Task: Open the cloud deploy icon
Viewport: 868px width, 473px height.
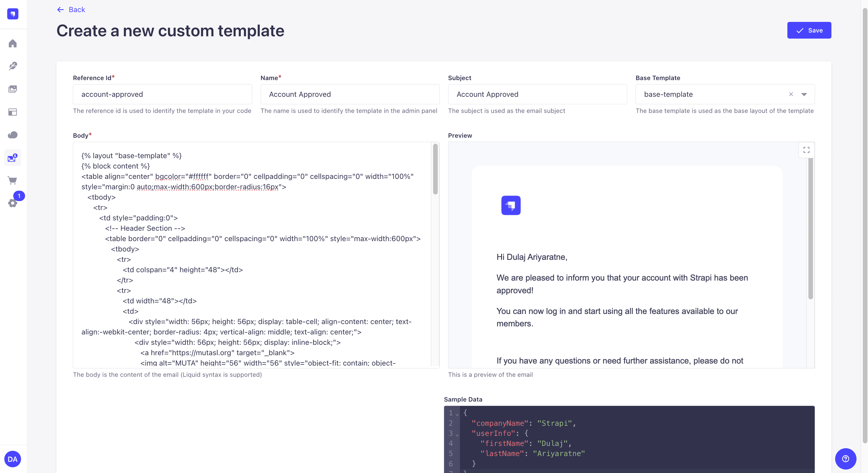Action: [12, 135]
